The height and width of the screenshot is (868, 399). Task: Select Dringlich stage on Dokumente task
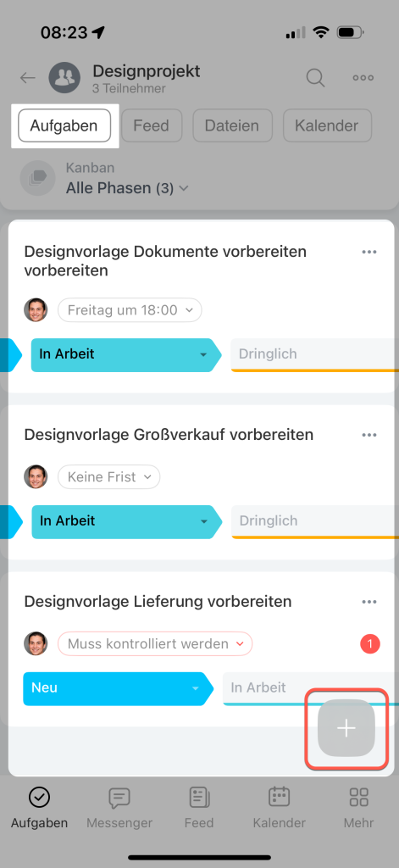click(x=314, y=354)
